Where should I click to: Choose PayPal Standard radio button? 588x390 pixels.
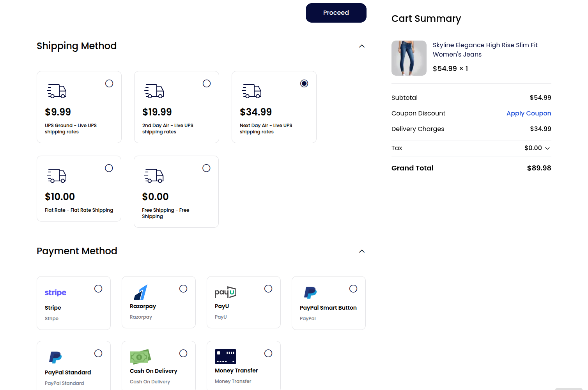[98, 353]
